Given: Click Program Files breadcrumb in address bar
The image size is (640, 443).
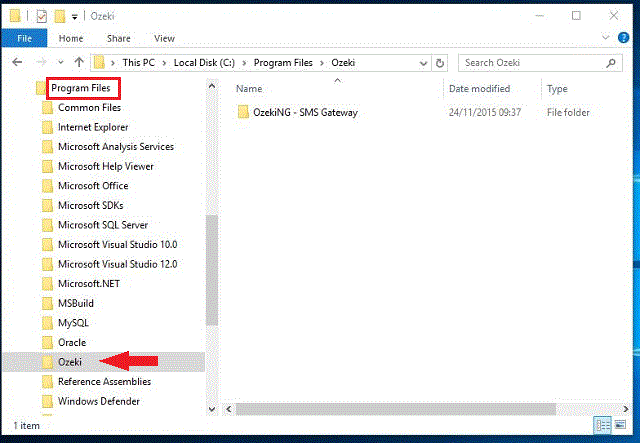Looking at the screenshot, I should [283, 62].
